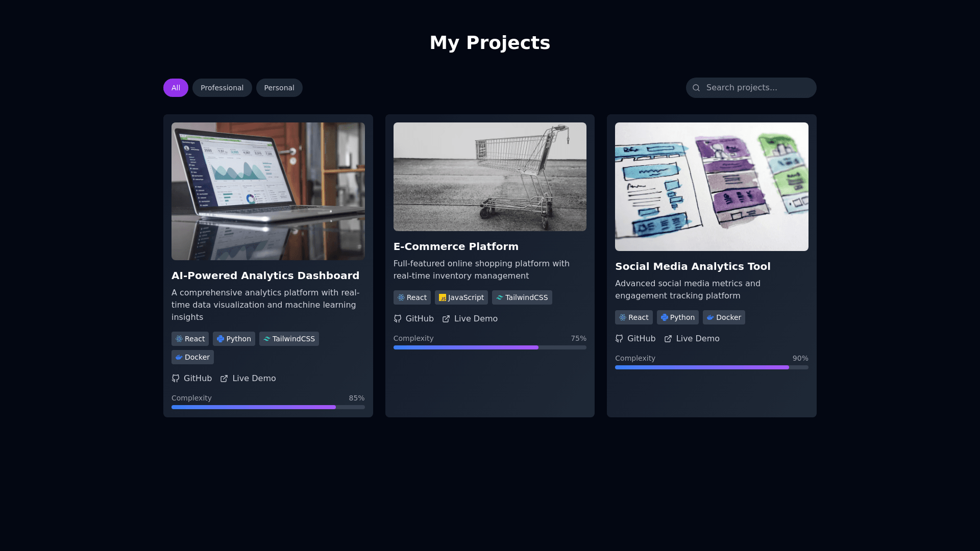This screenshot has height=551, width=980.
Task: Click the 90% complexity progress bar
Action: tap(711, 367)
